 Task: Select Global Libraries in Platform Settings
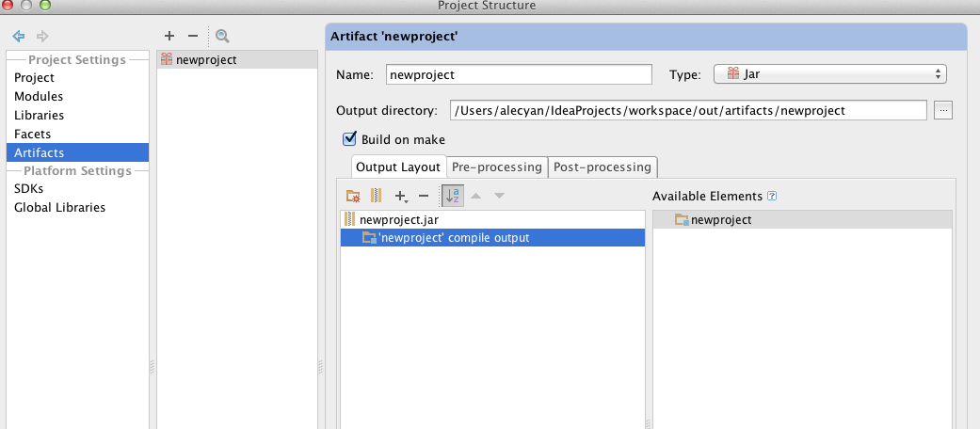coord(59,207)
